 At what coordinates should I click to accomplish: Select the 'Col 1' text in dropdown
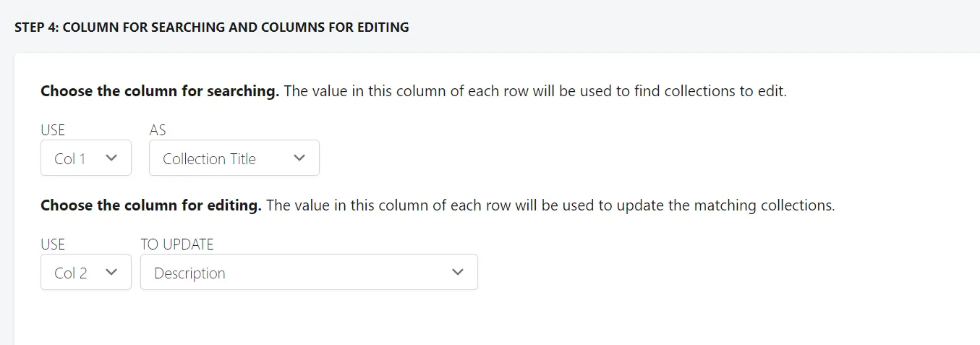[x=70, y=159]
